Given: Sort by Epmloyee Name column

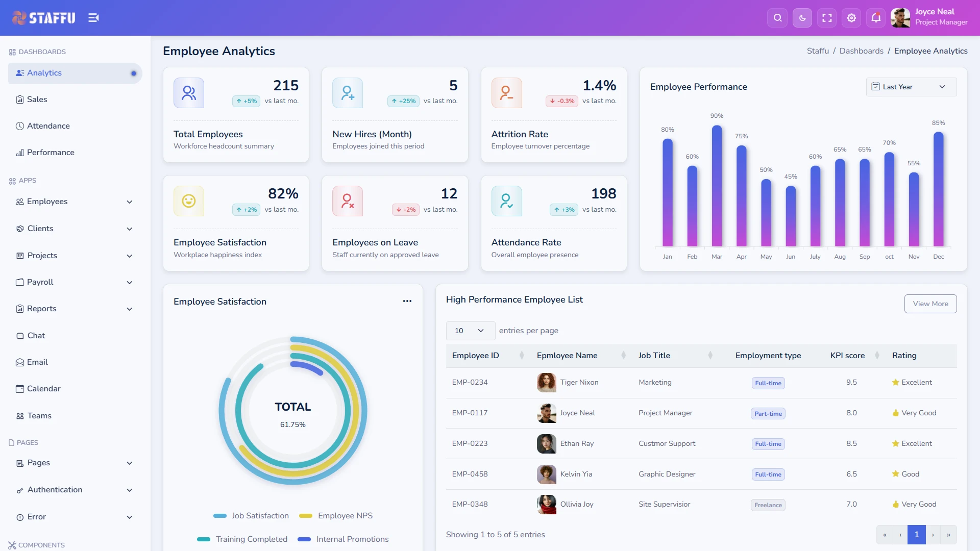Looking at the screenshot, I should point(581,356).
